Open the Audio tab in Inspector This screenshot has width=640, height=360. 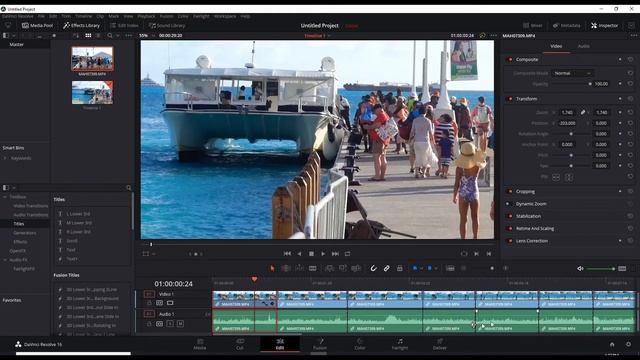tap(584, 46)
